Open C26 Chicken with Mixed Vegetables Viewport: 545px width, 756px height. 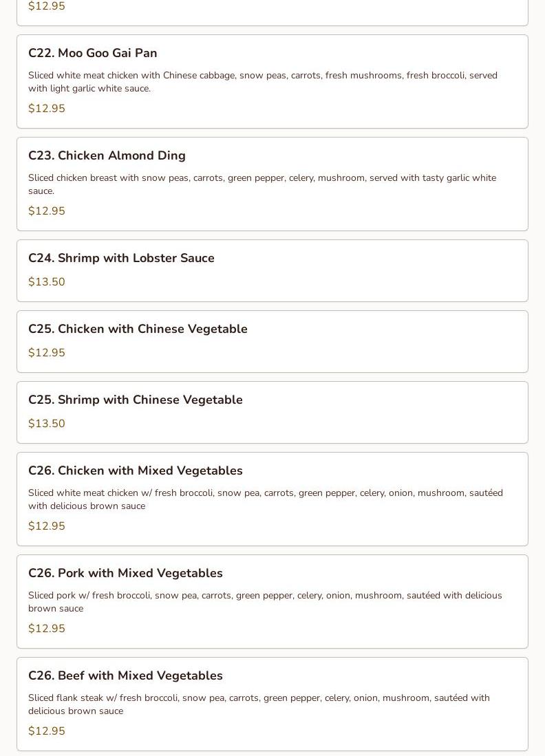[x=136, y=471]
